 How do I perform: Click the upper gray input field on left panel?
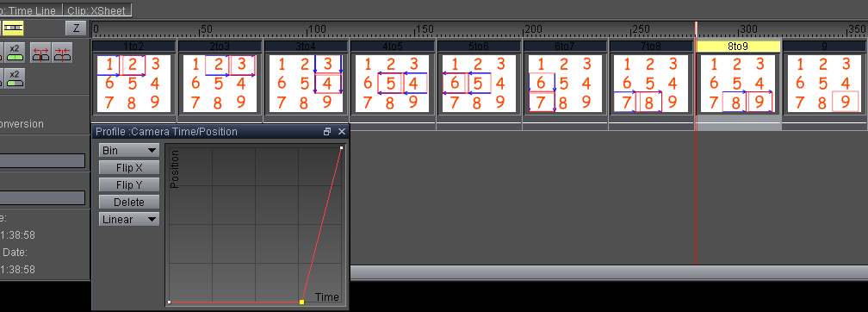43,160
